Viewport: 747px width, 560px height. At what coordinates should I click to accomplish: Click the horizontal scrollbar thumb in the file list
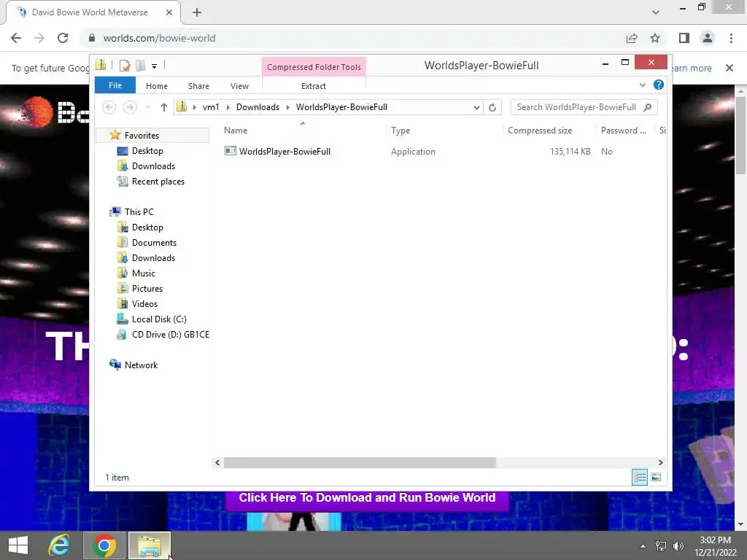coord(360,462)
